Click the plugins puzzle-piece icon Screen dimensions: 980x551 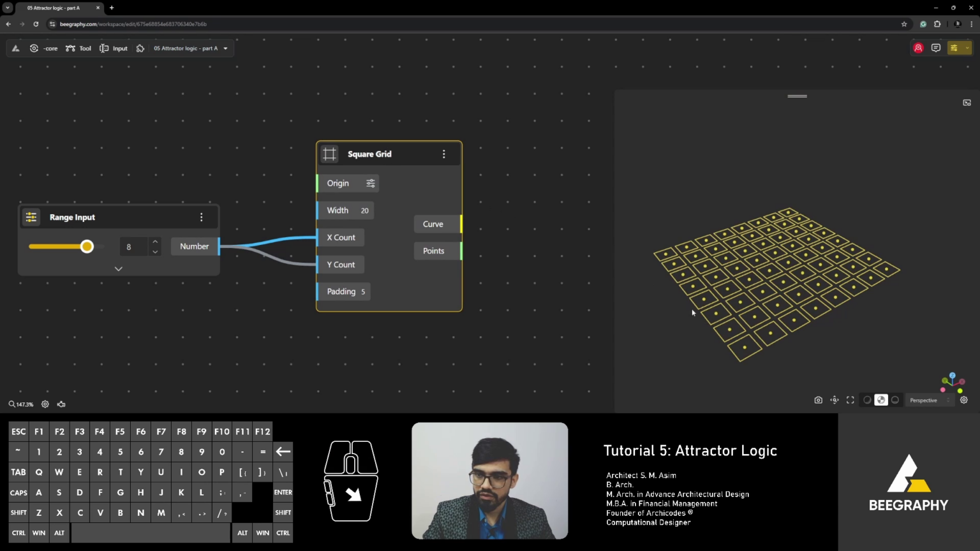click(140, 48)
